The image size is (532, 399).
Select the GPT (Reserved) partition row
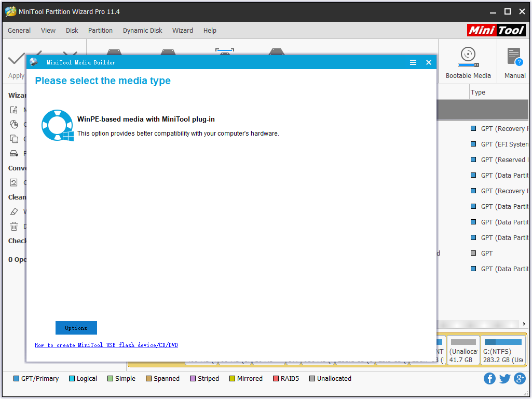[499, 160]
